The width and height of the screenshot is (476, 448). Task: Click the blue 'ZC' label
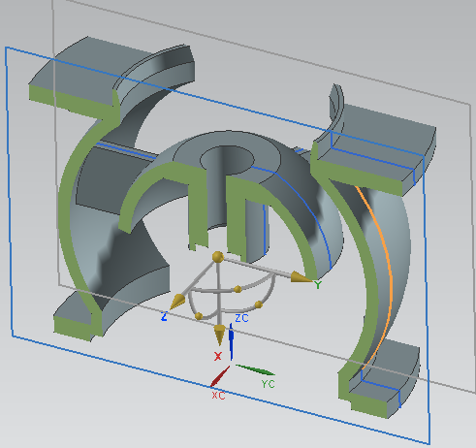click(x=241, y=318)
